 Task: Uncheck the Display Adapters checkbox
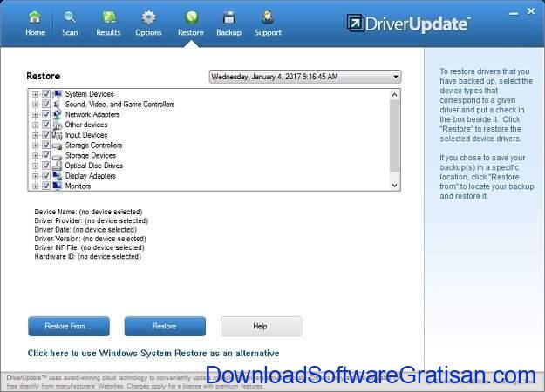point(46,176)
